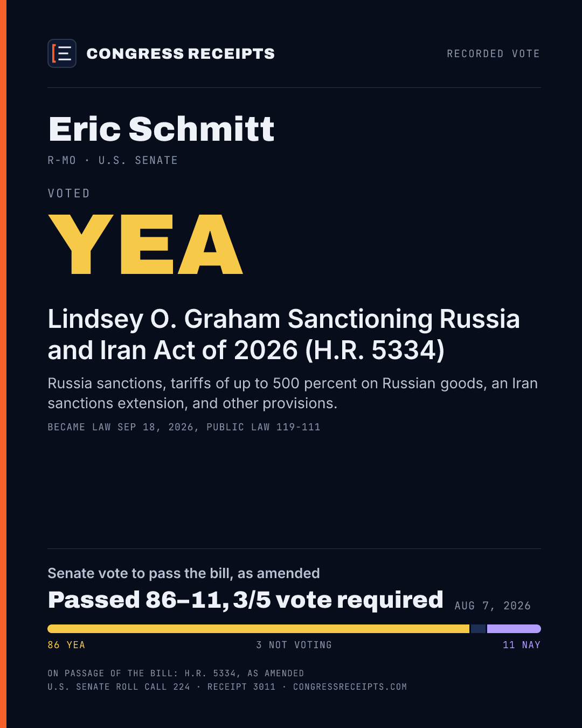Click the '11 NAY' tally label

521,645
